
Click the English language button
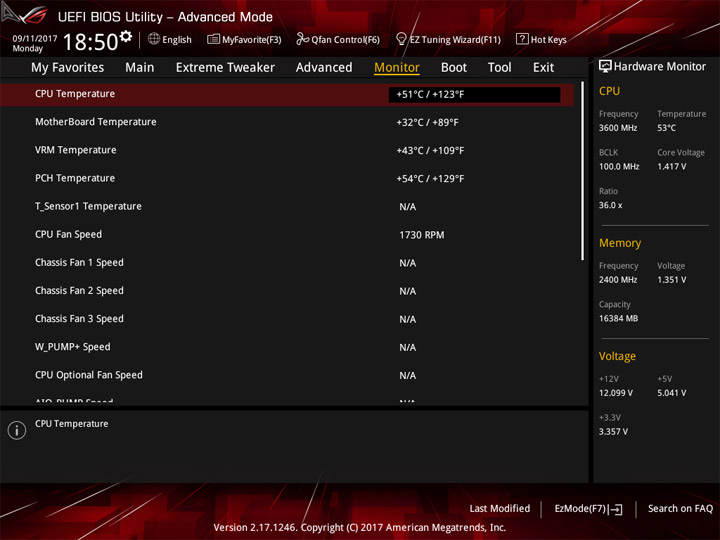(x=170, y=39)
